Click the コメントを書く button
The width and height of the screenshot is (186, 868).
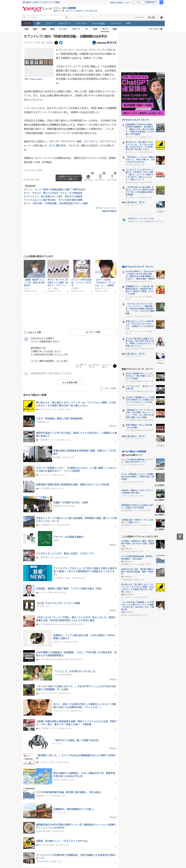[x=93, y=332]
